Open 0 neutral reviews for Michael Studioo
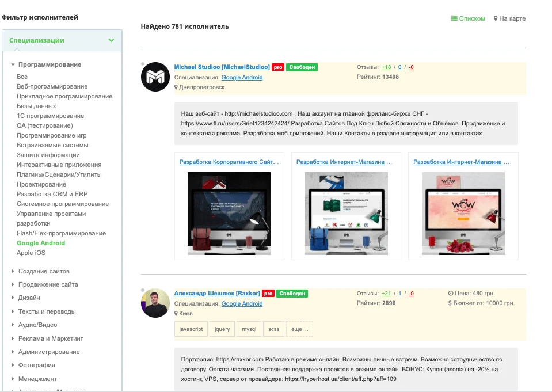 399,67
